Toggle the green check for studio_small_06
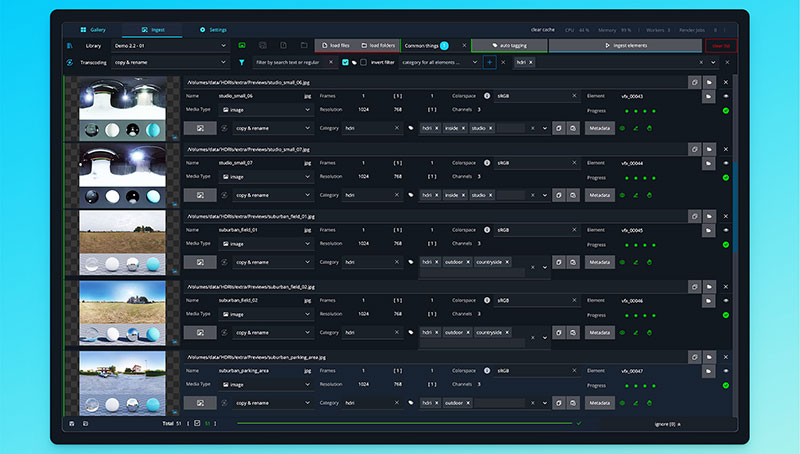 pos(726,111)
